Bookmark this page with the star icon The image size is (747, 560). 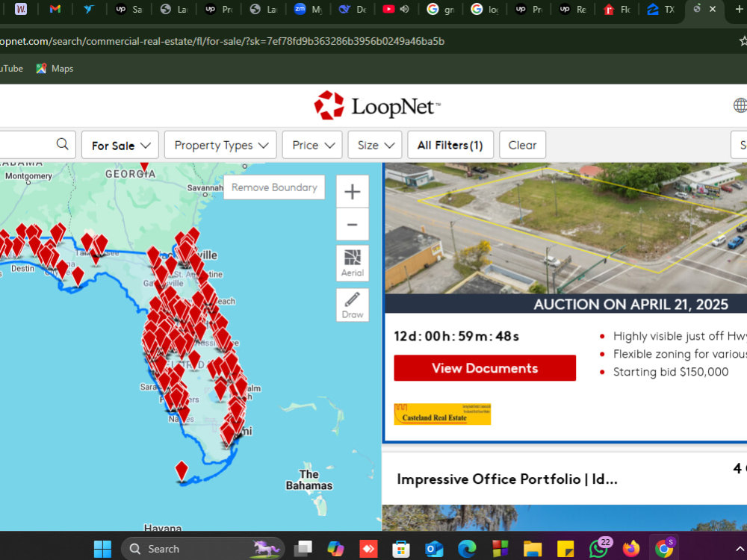point(743,41)
